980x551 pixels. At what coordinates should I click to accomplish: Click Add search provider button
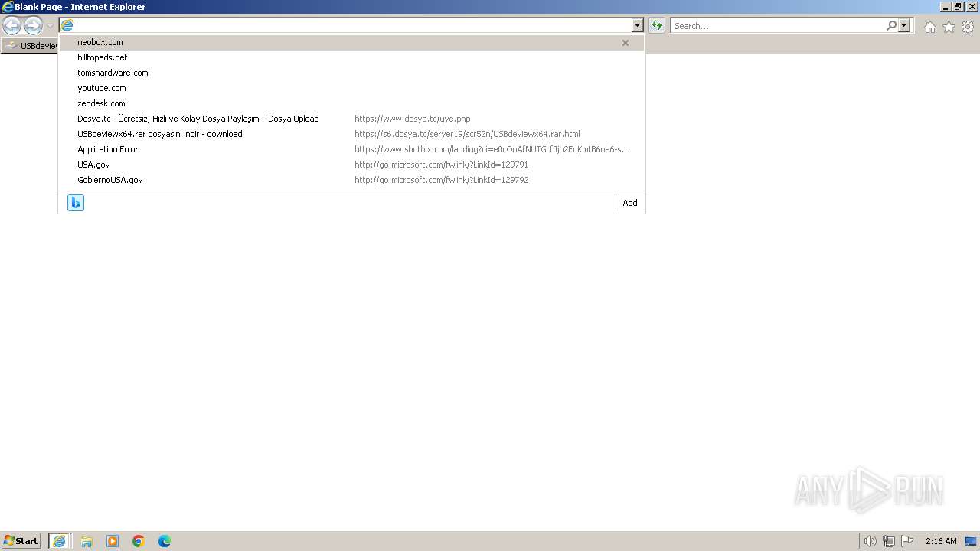[630, 203]
